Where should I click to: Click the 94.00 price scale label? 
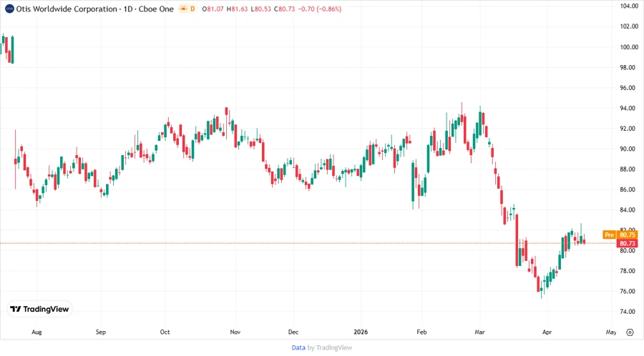pos(629,108)
